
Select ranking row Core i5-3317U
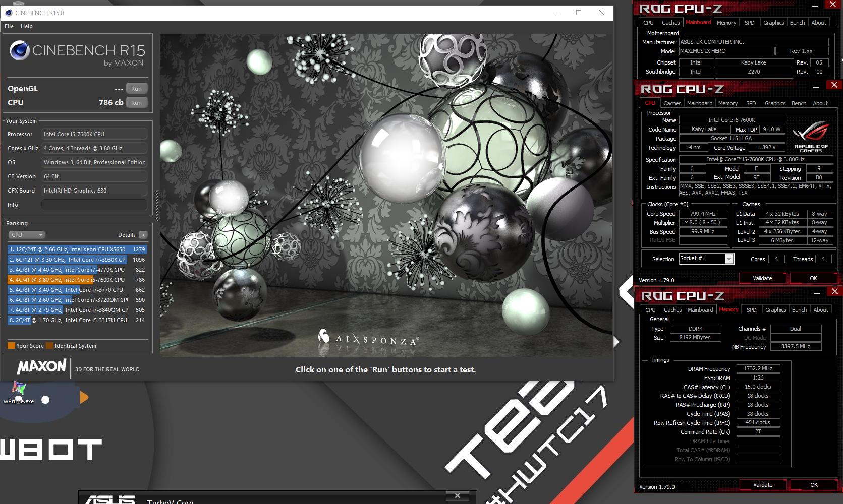pyautogui.click(x=77, y=320)
